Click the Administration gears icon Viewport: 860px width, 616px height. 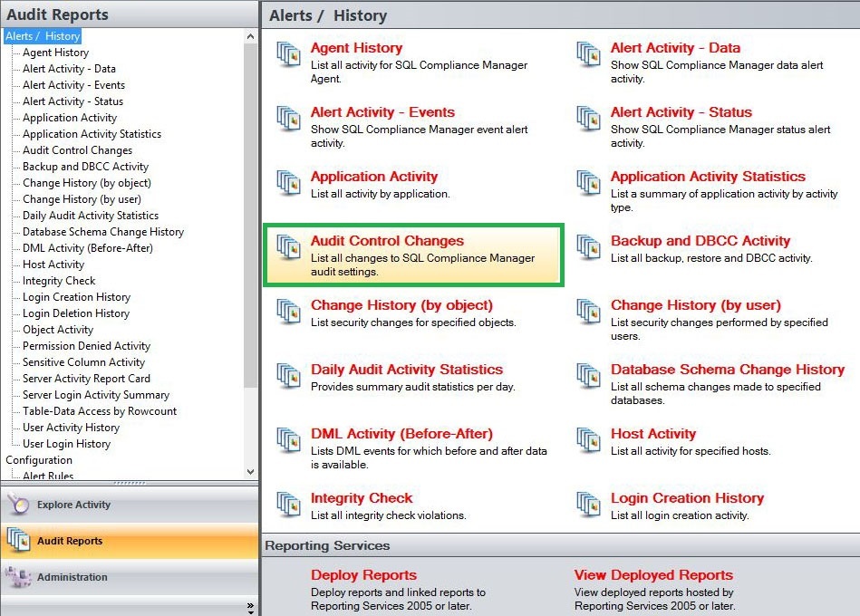[x=18, y=577]
